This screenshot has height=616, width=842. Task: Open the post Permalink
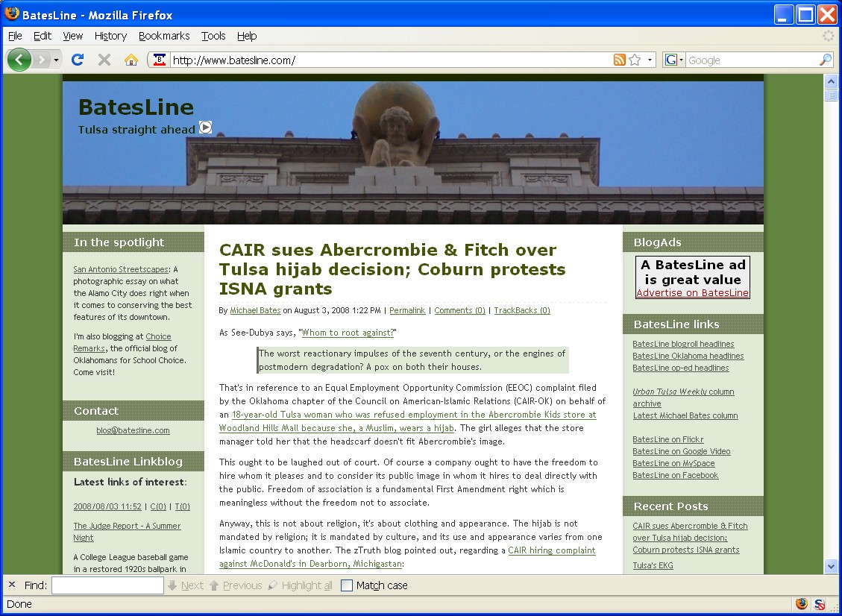click(407, 310)
